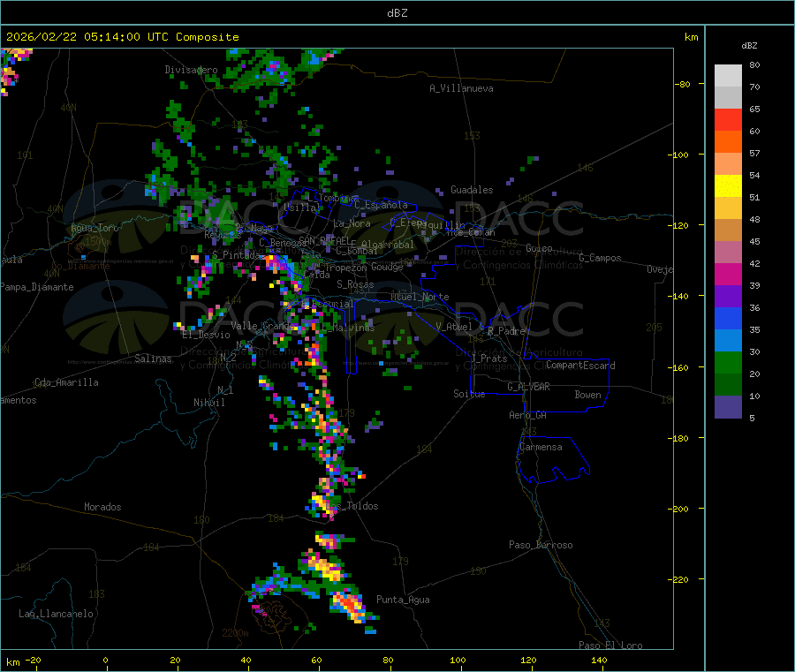This screenshot has width=795, height=672.
Task: Click the 'El_Desvio' map label
Action: (x=207, y=335)
